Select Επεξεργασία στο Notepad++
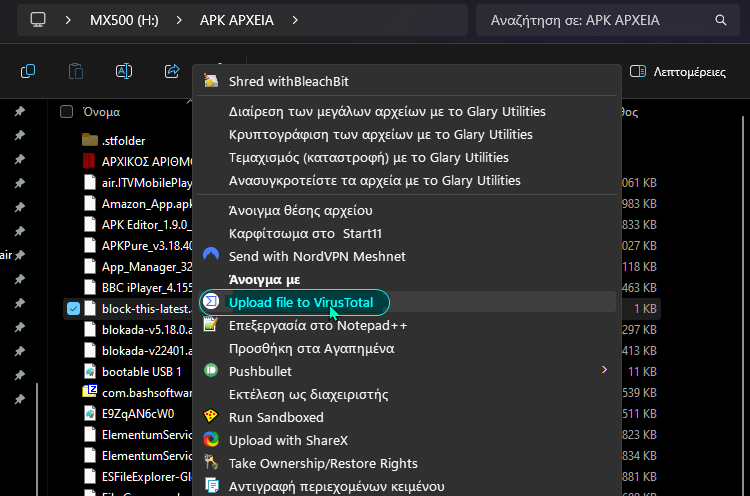This screenshot has height=496, width=750. 407,325
